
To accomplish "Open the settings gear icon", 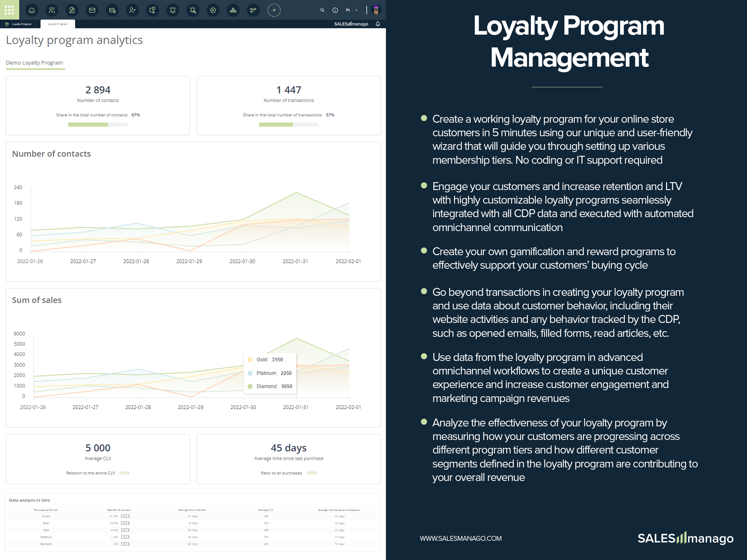I will click(213, 10).
